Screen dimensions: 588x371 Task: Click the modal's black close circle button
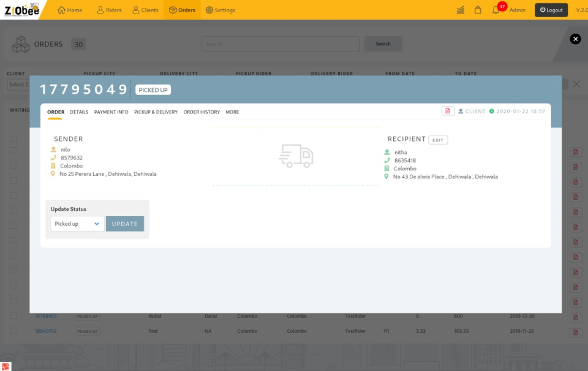pos(575,39)
